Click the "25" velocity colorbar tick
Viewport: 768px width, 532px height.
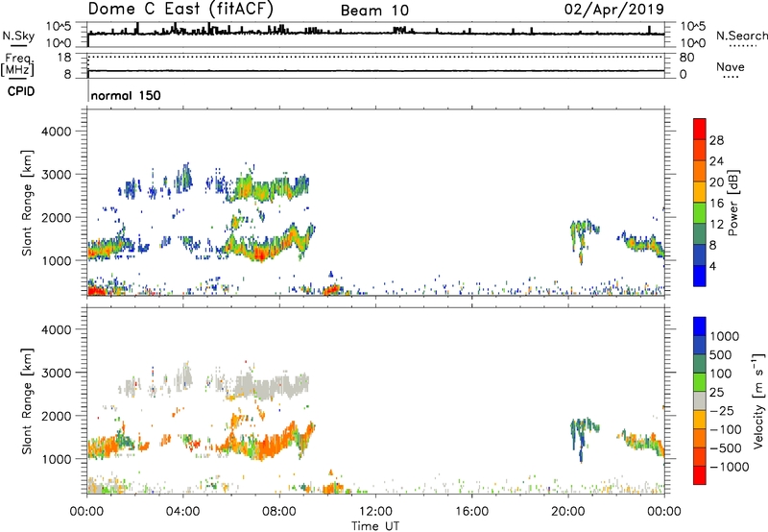[x=716, y=393]
